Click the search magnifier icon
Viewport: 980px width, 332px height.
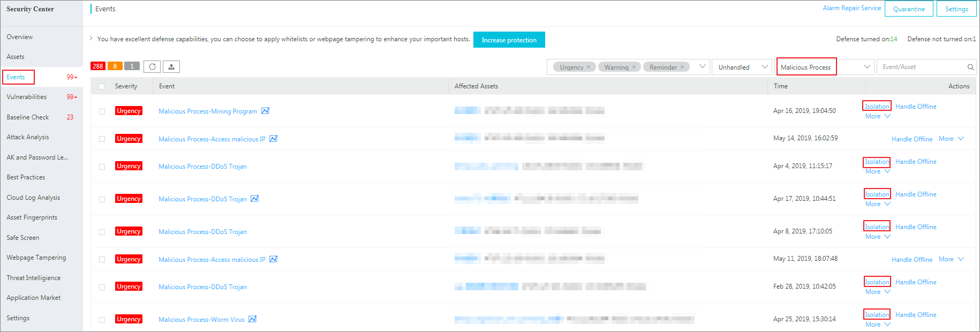click(x=970, y=67)
